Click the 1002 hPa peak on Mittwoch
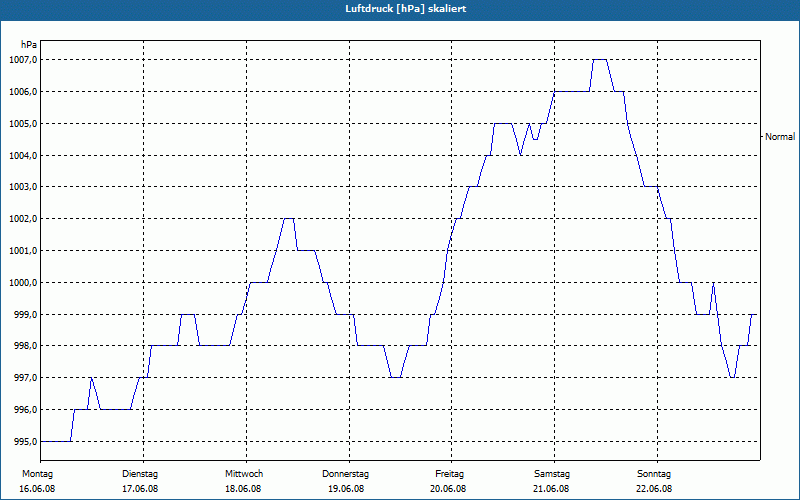 click(x=288, y=219)
